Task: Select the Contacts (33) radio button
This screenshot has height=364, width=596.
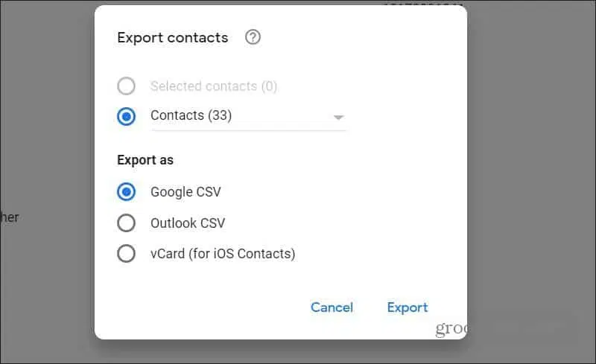Action: coord(126,116)
